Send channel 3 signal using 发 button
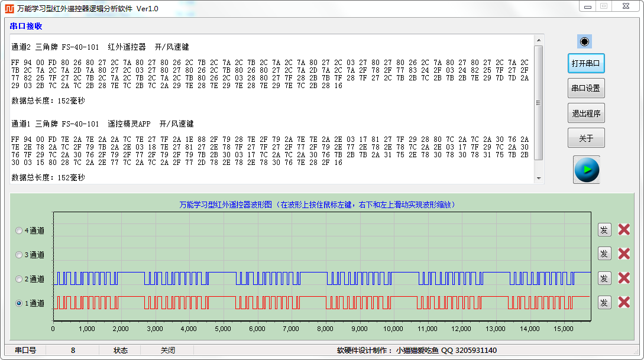This screenshot has width=644, height=360. coord(604,254)
